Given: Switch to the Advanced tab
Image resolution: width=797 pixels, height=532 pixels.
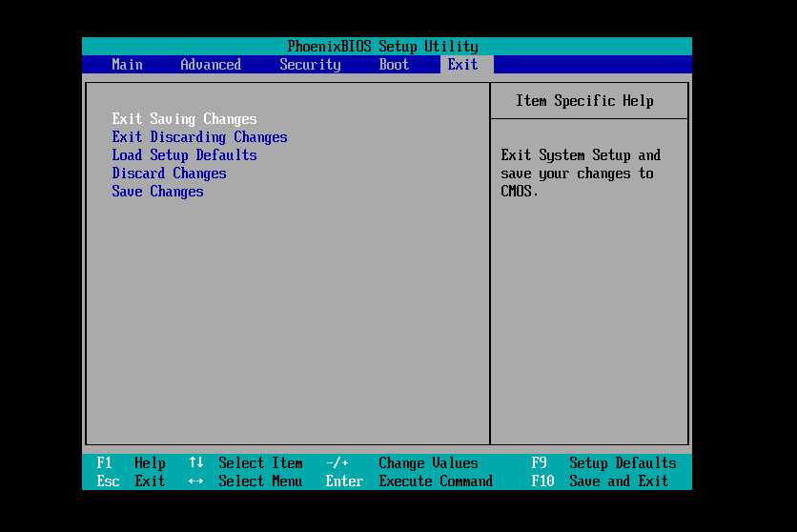Looking at the screenshot, I should coord(211,65).
